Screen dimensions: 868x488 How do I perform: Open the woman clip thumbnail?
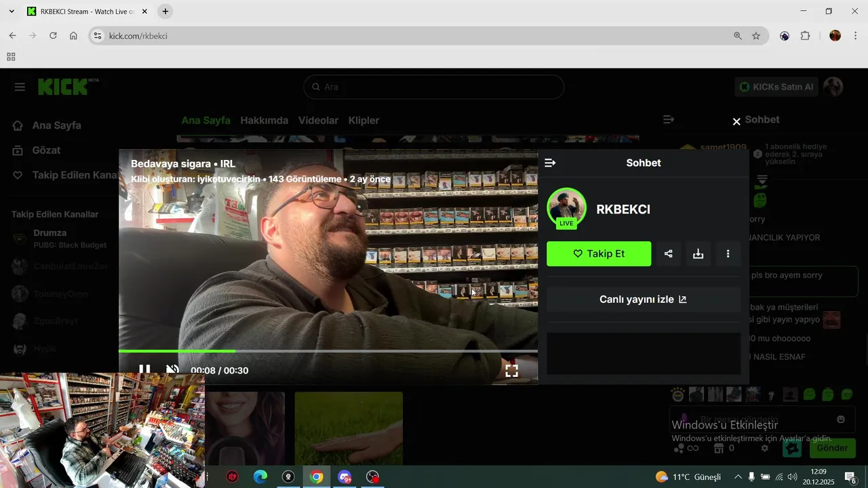tap(245, 428)
